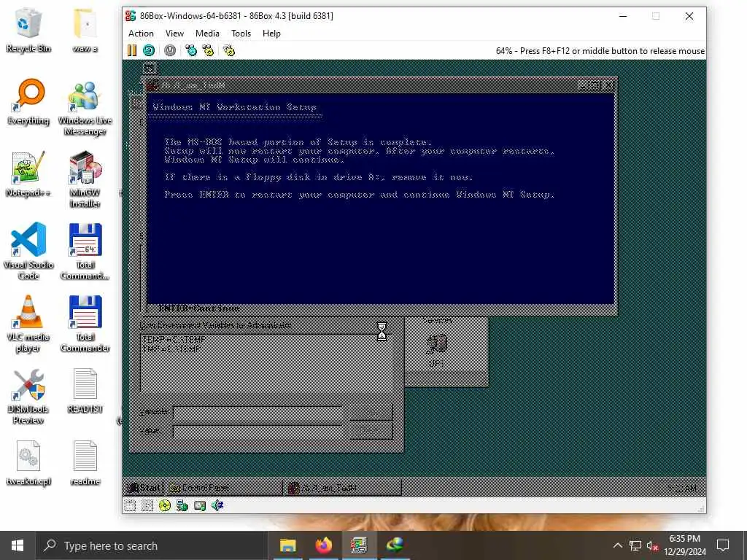Click the first floppy drive status icon
Screen dimensions: 747x560
click(130, 506)
